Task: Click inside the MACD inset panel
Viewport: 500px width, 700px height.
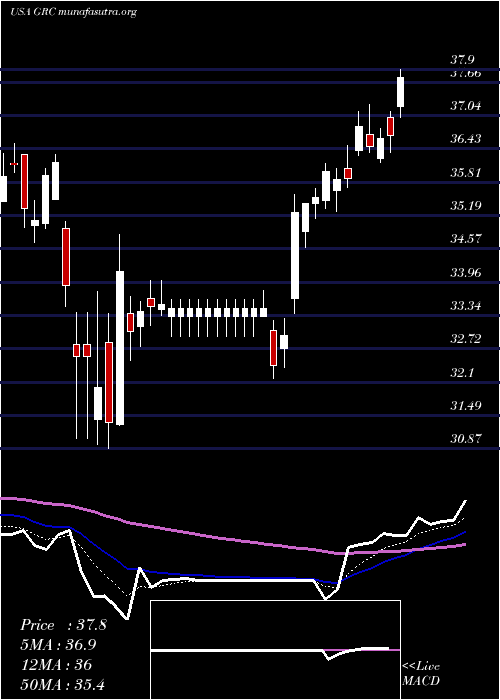Action: pos(275,650)
